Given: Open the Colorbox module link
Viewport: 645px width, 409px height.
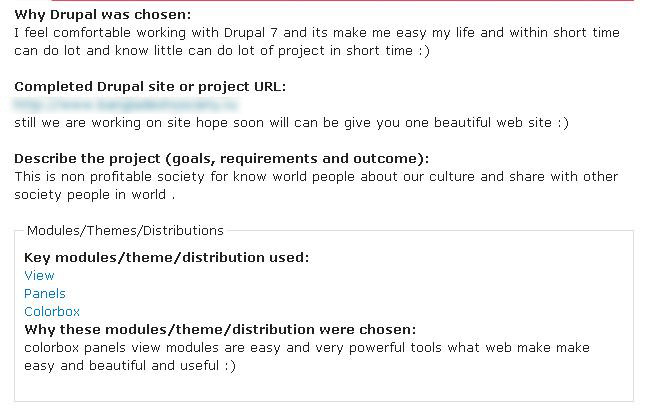Looking at the screenshot, I should [x=52, y=311].
